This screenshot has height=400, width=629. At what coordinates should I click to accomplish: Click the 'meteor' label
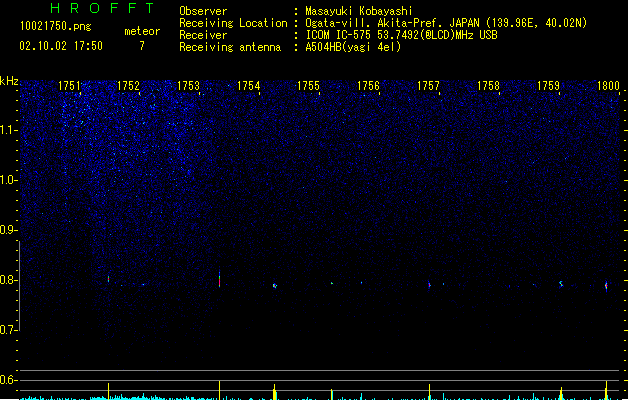[142, 31]
